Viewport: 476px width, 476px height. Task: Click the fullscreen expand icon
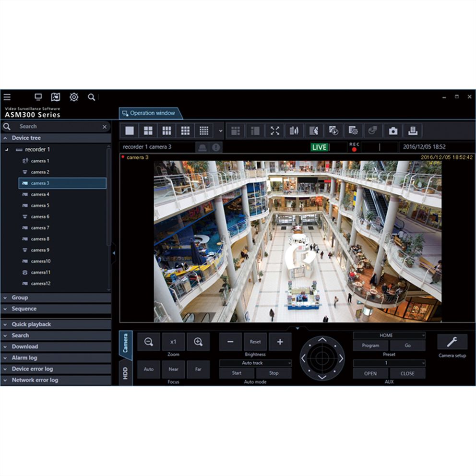point(274,131)
